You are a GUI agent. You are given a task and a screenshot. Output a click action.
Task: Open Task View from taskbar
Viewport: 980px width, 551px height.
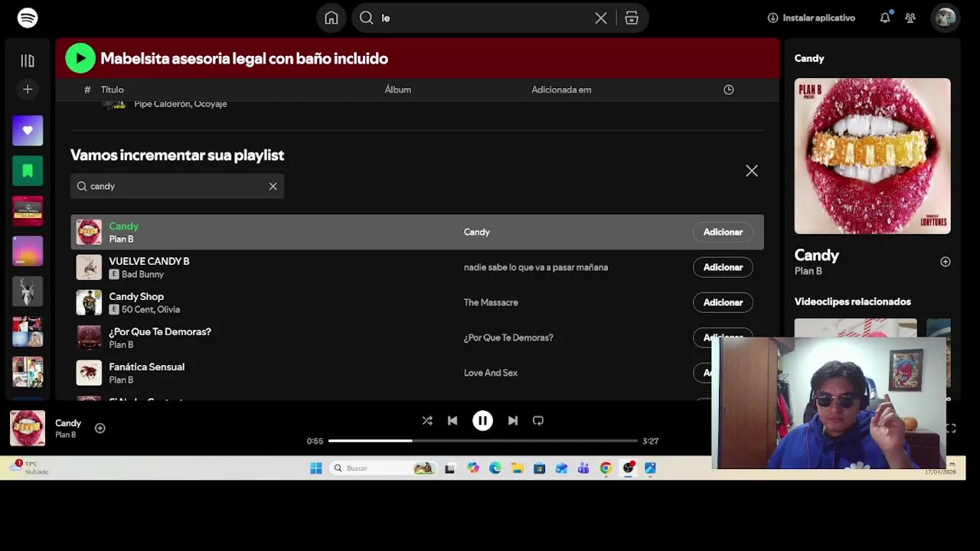click(x=450, y=468)
